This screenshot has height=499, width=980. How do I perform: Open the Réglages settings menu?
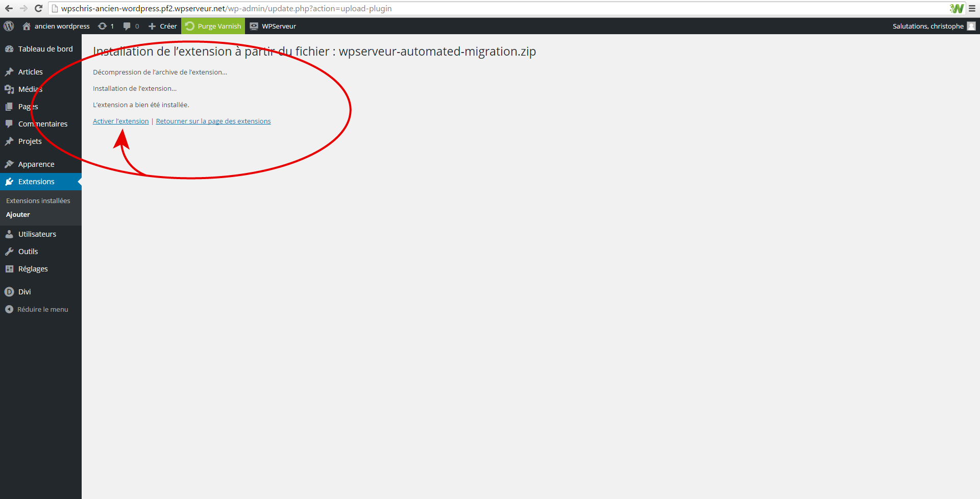(33, 269)
